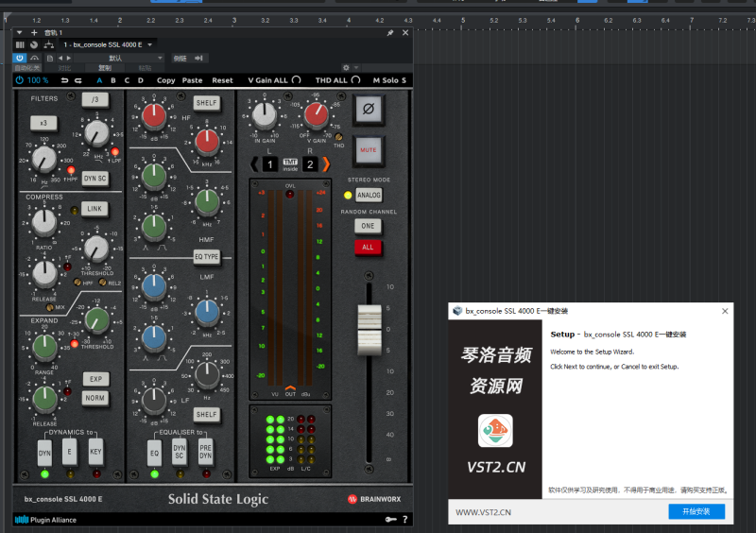This screenshot has height=533, width=756.
Task: Click the output fader handle
Action: click(369, 330)
